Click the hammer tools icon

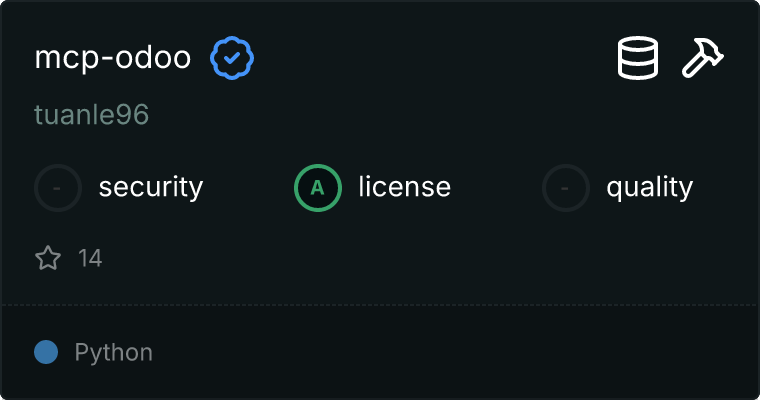pyautogui.click(x=703, y=58)
